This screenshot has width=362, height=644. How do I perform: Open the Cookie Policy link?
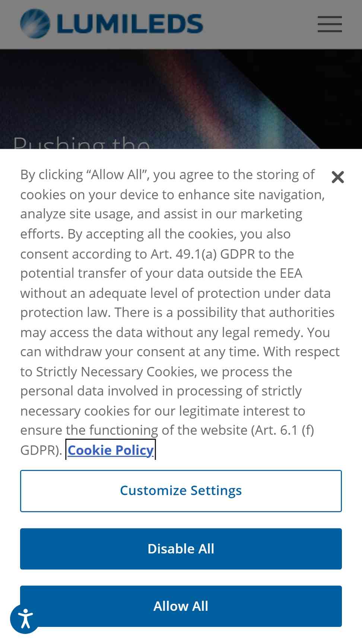tap(111, 450)
